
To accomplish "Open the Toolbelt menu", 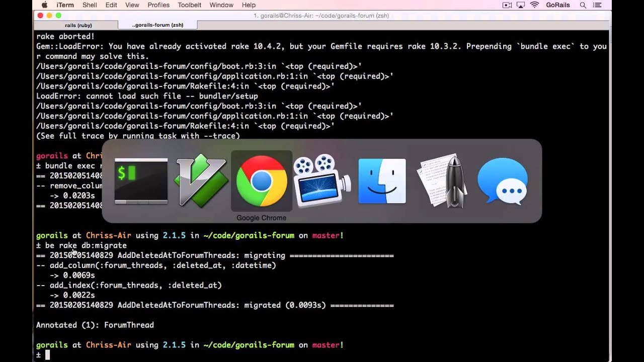I will click(x=190, y=5).
